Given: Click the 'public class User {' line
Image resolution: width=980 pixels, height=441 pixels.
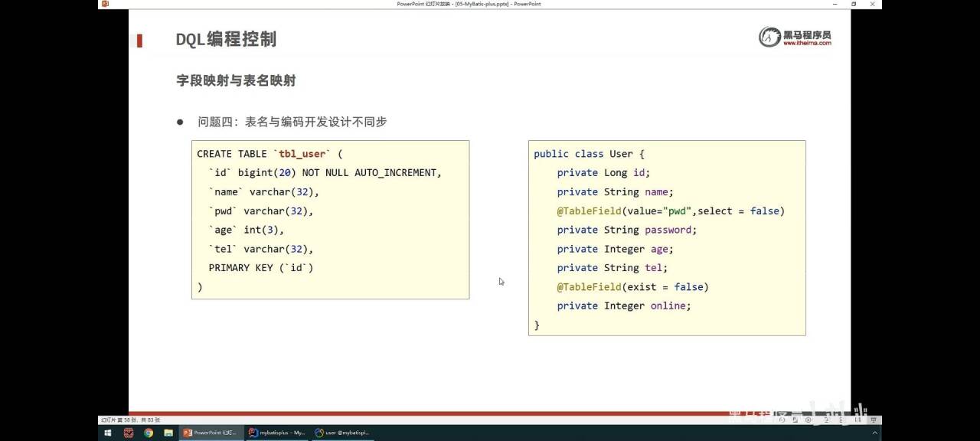Looking at the screenshot, I should (x=590, y=154).
